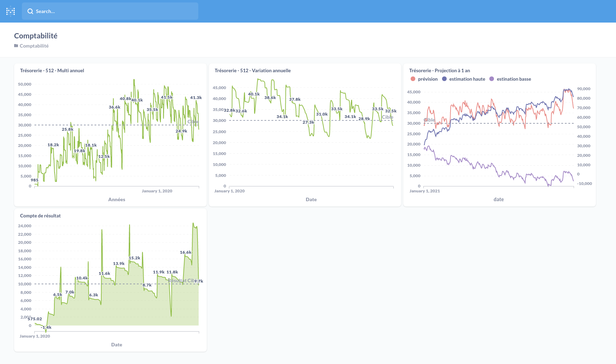Open the Trésorerie - Projection à 1 an title
The width and height of the screenshot is (616, 364).
pos(439,70)
